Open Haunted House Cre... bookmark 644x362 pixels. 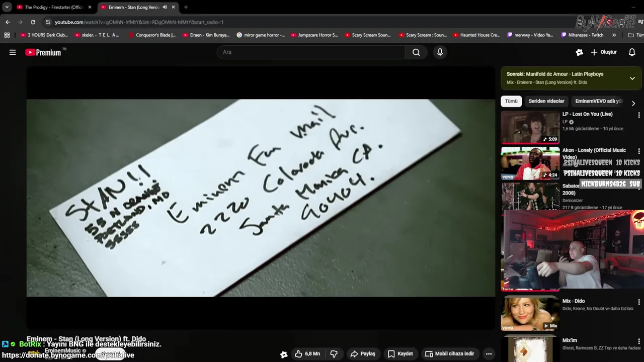pos(476,35)
